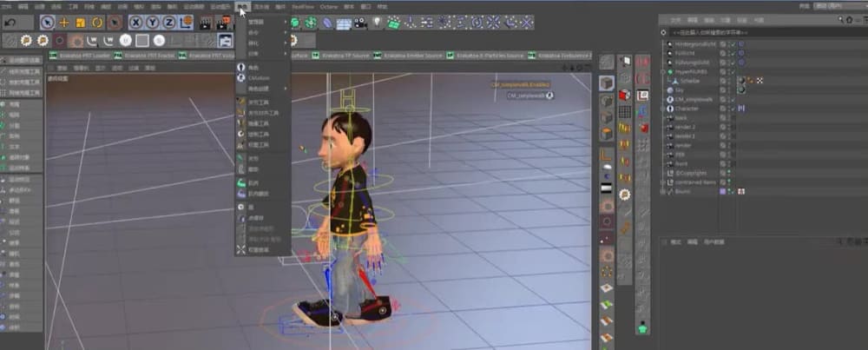This screenshot has width=868, height=350.
Task: Click the light bulb icon
Action: (x=377, y=23)
